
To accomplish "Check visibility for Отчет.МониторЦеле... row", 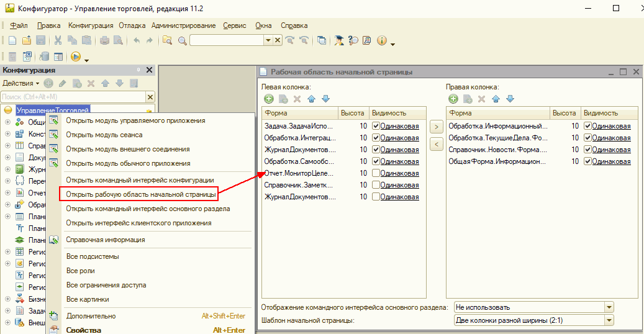I will (x=376, y=173).
